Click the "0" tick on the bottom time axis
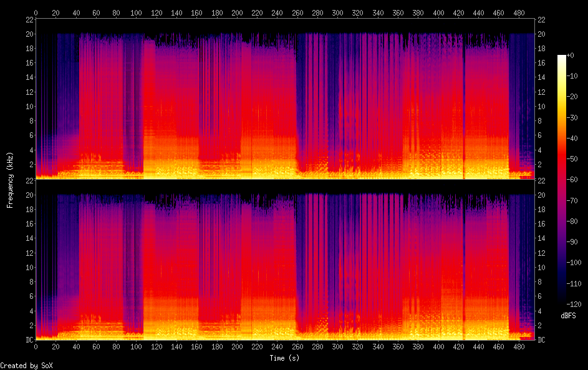 (x=36, y=347)
